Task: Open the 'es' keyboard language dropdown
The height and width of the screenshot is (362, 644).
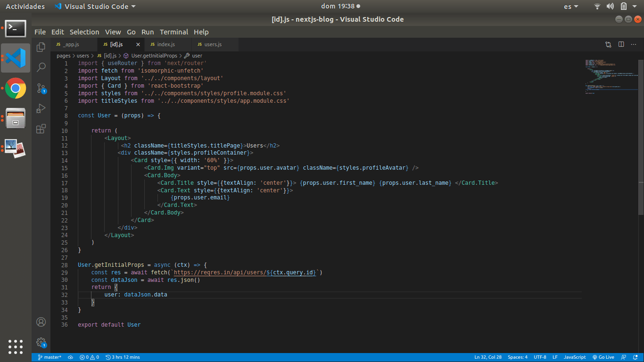Action: click(570, 7)
